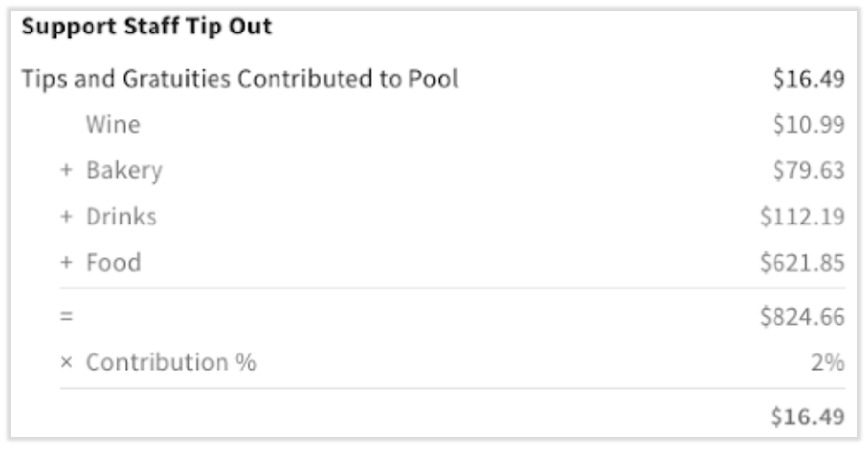The image size is (868, 449).
Task: Click the final $16.49 total below Contribution %
Action: click(x=808, y=417)
